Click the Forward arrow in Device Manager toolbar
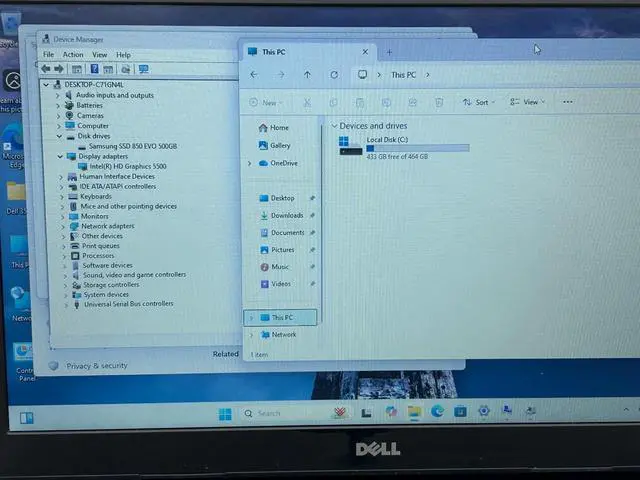Viewport: 640px width, 480px height. coord(59,69)
